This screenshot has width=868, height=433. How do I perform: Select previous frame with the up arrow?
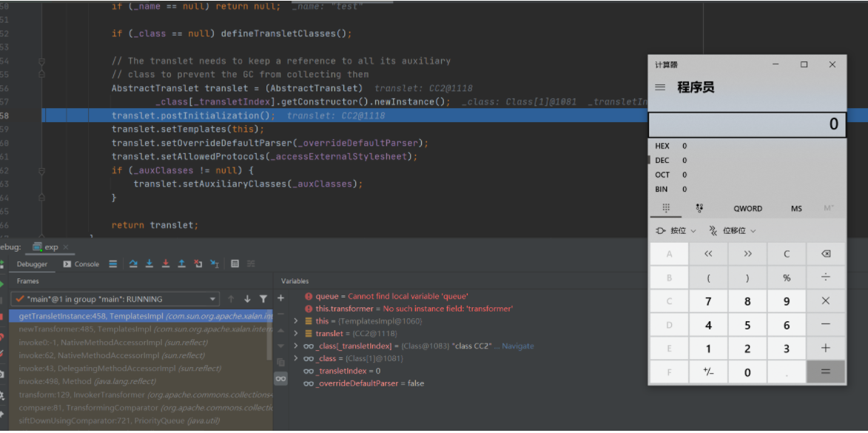tap(232, 299)
